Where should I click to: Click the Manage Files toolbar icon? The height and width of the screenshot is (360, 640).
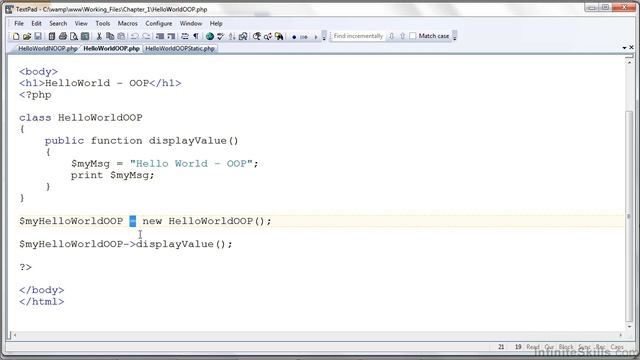(51, 36)
